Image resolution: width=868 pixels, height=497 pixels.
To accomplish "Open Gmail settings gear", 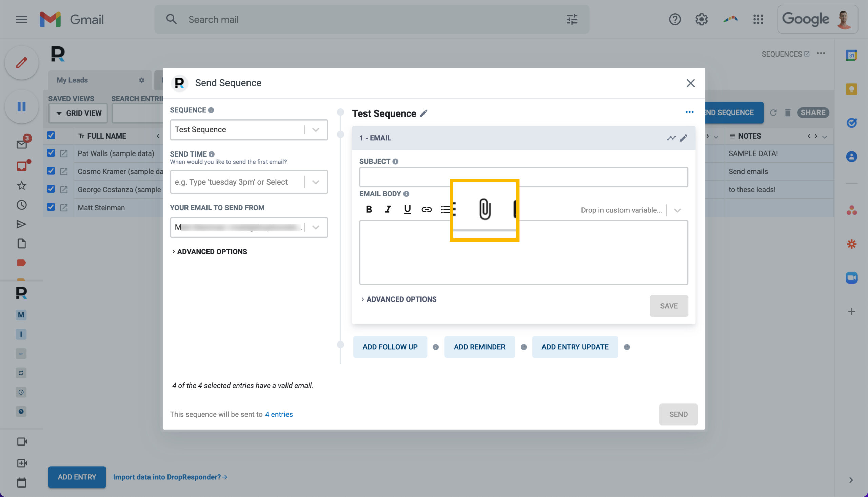I will pos(701,19).
